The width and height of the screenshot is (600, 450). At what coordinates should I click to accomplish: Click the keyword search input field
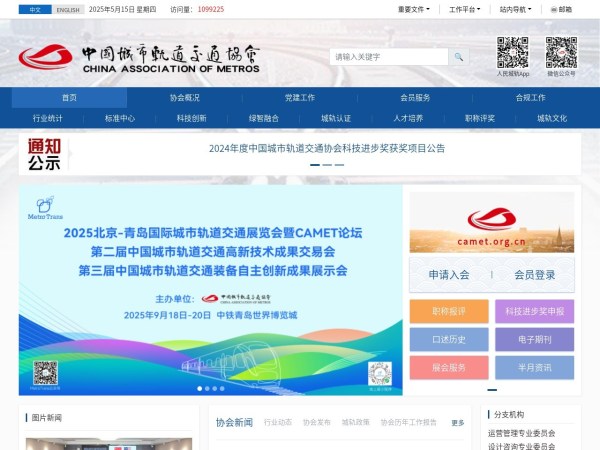389,57
